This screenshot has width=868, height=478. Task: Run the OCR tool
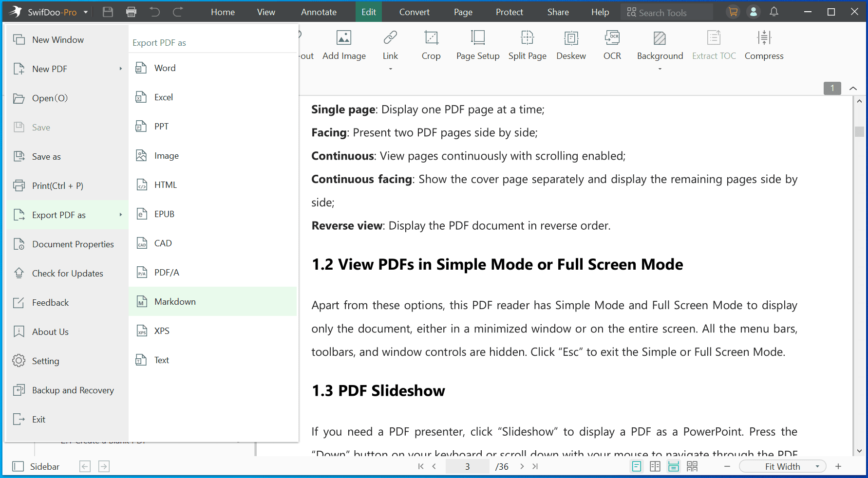[612, 45]
